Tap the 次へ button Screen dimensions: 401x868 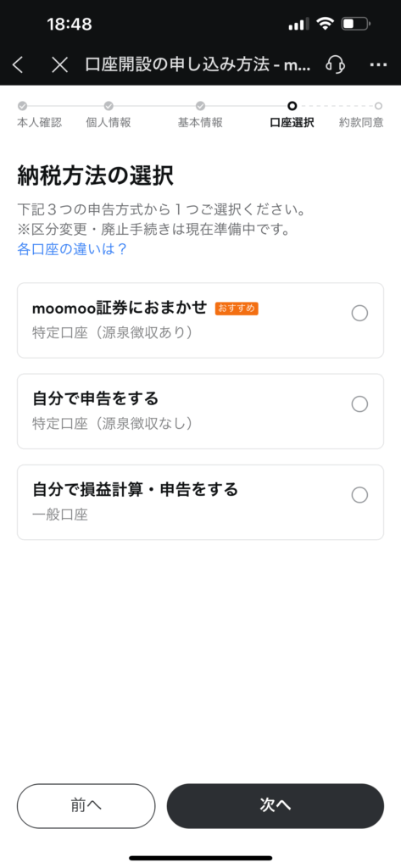tap(276, 805)
